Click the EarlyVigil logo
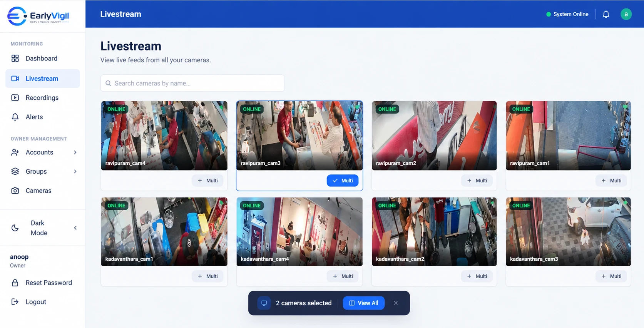 (38, 16)
